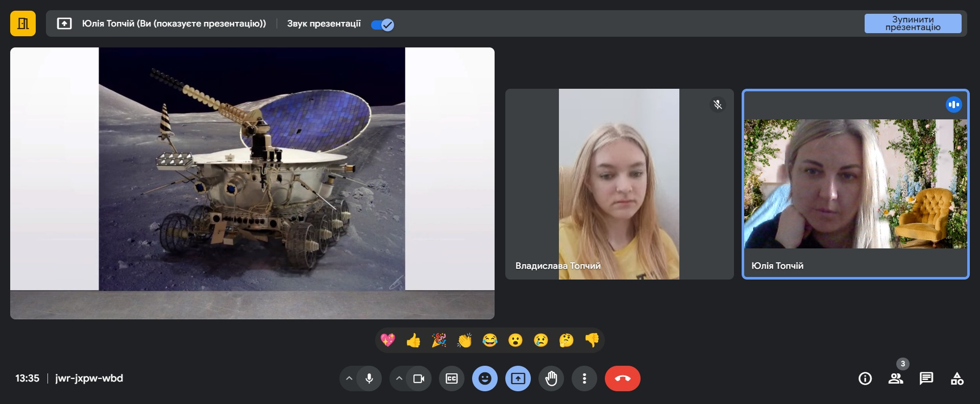Open the activities panel
Screen dimensions: 980x404
point(957,378)
